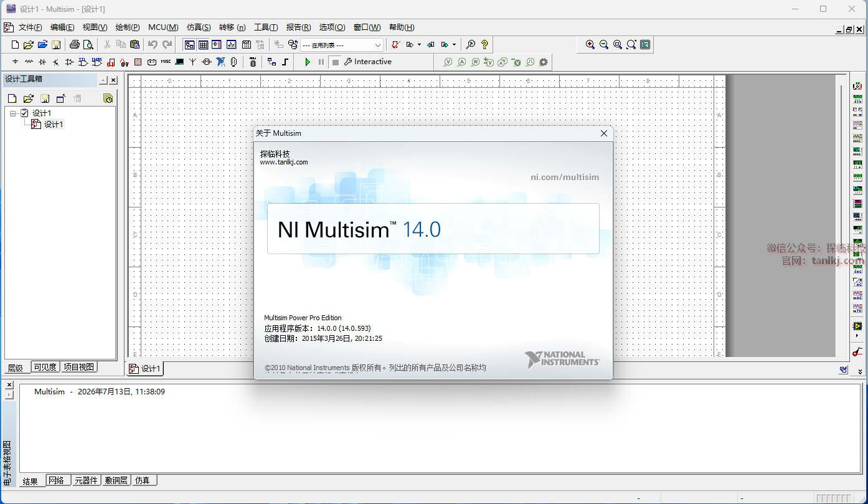The width and height of the screenshot is (868, 504).
Task: Zoom out of the schematic
Action: pos(604,45)
